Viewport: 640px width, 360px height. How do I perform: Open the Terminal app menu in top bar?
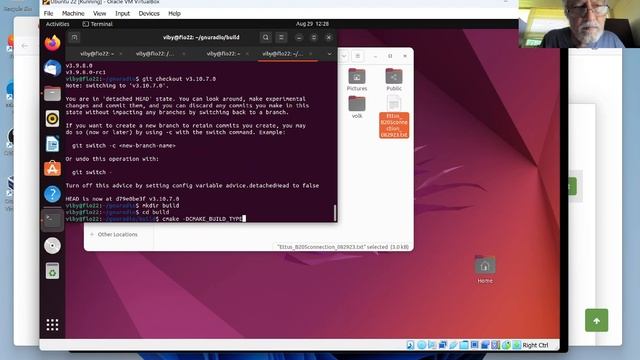[x=98, y=24]
